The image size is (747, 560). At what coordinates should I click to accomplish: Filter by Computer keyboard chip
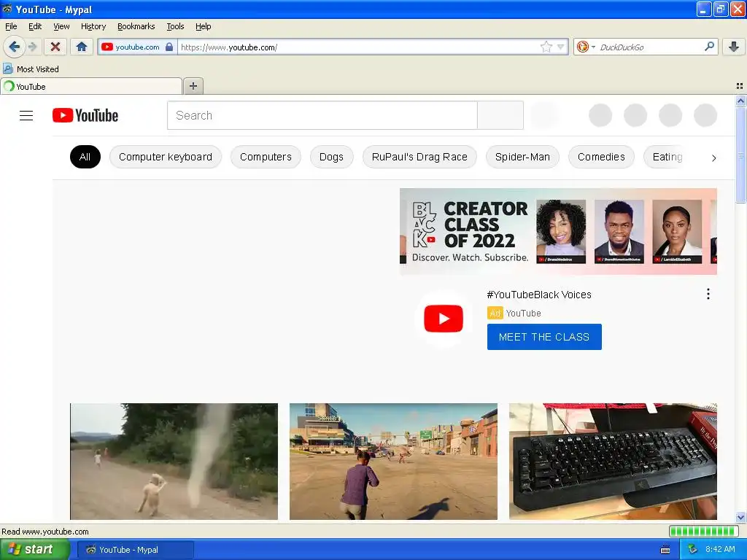(x=166, y=157)
